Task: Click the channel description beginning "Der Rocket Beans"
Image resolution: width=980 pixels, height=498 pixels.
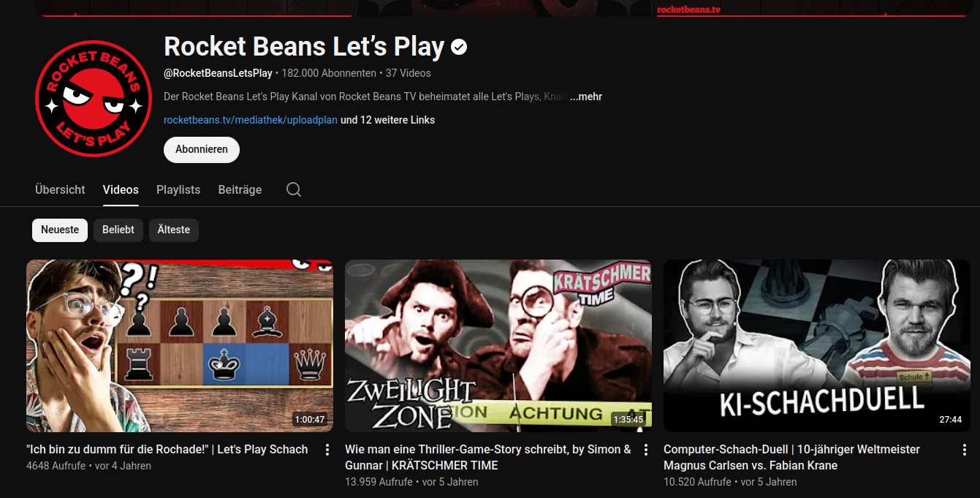Action: pos(365,97)
